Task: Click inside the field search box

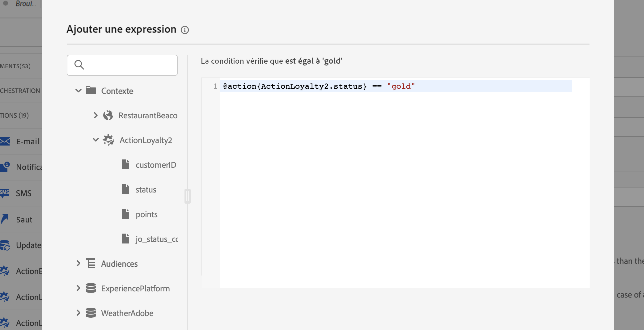Action: pos(130,65)
